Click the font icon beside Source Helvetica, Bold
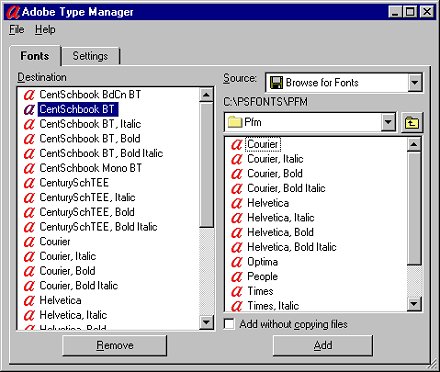440x372 pixels. tap(237, 232)
